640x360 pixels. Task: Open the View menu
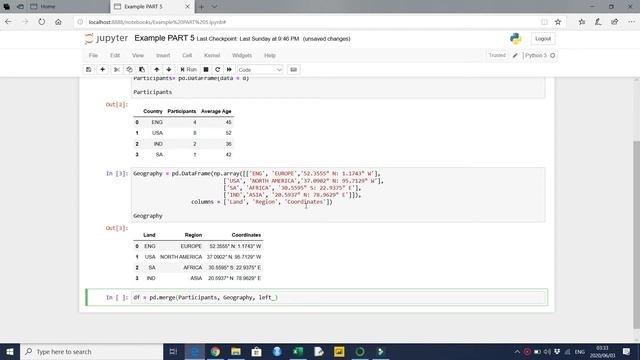pyautogui.click(x=138, y=56)
